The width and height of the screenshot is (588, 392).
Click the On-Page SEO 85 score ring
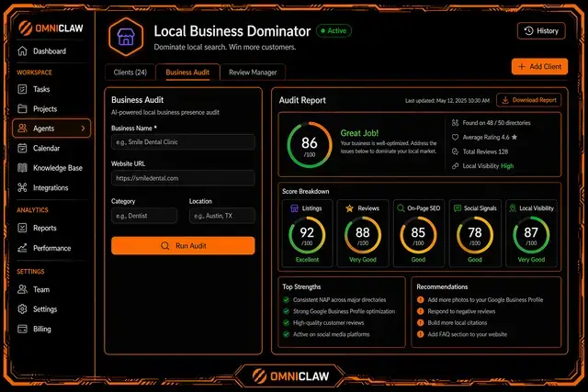pyautogui.click(x=418, y=235)
